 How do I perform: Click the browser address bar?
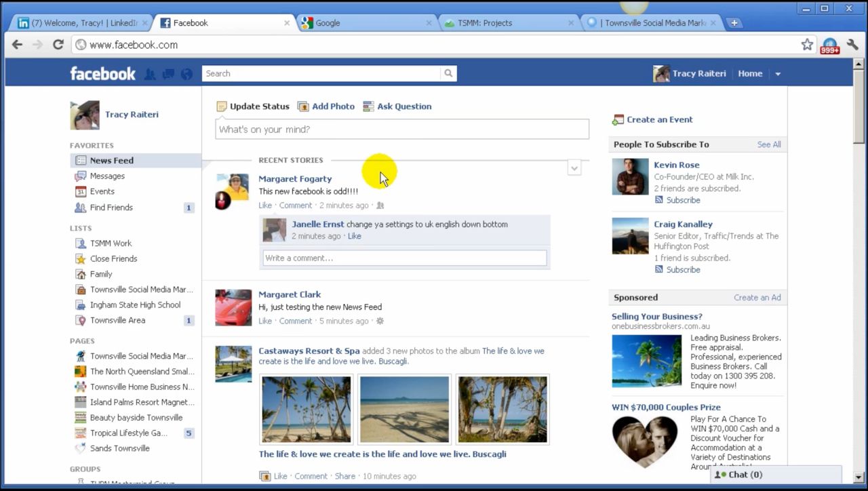[x=434, y=45]
